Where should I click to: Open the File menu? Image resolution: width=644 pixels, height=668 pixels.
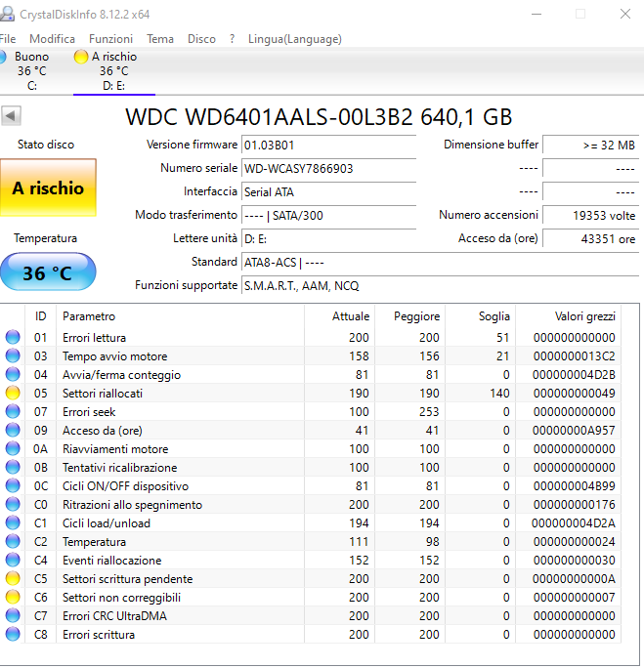click(8, 39)
